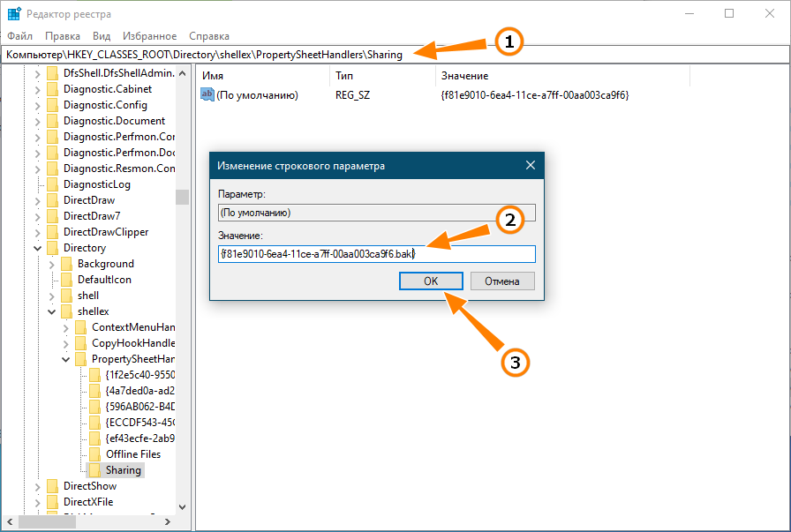Open the Вид menu
Image resolution: width=791 pixels, height=532 pixels.
click(102, 36)
